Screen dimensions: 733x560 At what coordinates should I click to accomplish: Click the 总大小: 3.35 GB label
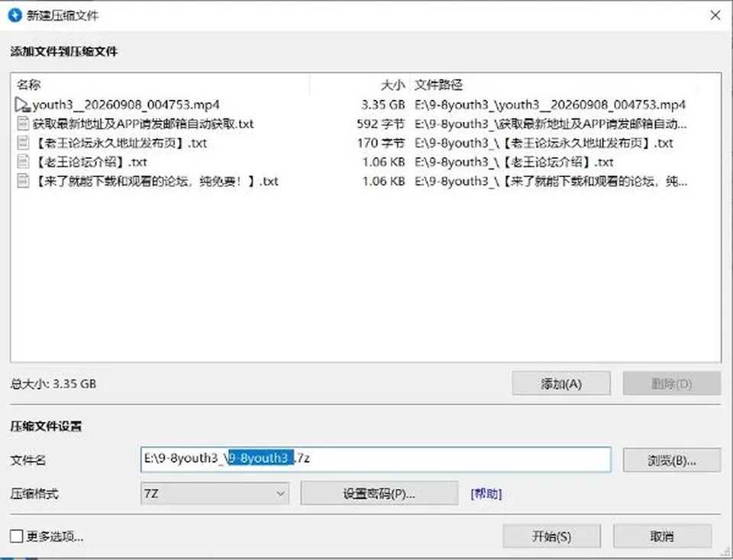click(x=53, y=384)
